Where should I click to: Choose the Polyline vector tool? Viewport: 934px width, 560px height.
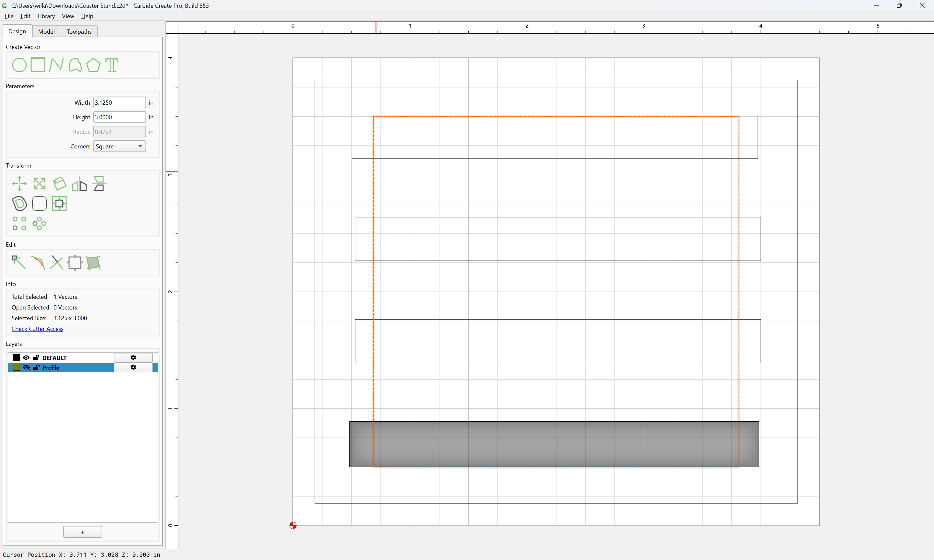(56, 65)
